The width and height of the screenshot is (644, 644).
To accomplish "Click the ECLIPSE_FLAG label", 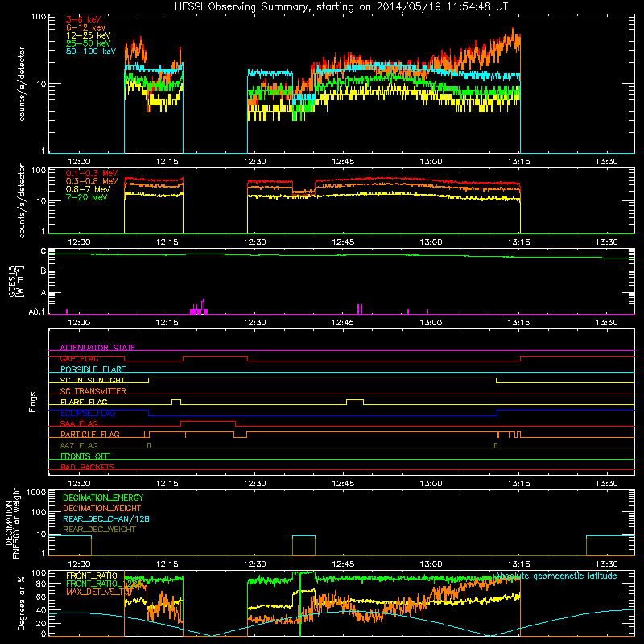I will (x=88, y=413).
